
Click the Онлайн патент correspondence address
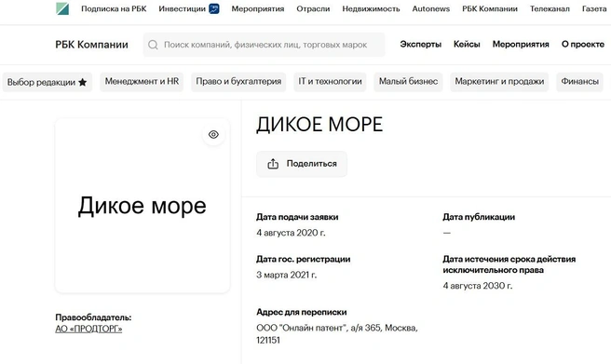(x=337, y=334)
